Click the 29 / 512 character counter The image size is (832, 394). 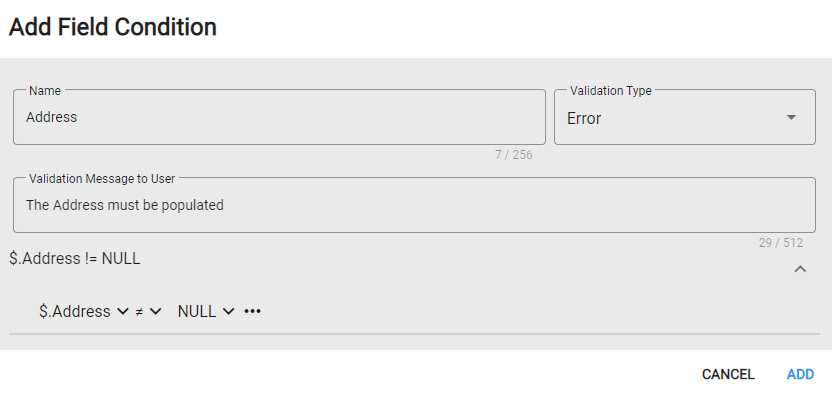[781, 243]
